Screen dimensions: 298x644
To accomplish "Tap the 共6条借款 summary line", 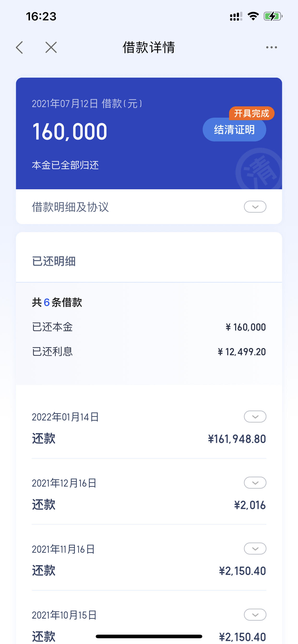I will [x=57, y=302].
